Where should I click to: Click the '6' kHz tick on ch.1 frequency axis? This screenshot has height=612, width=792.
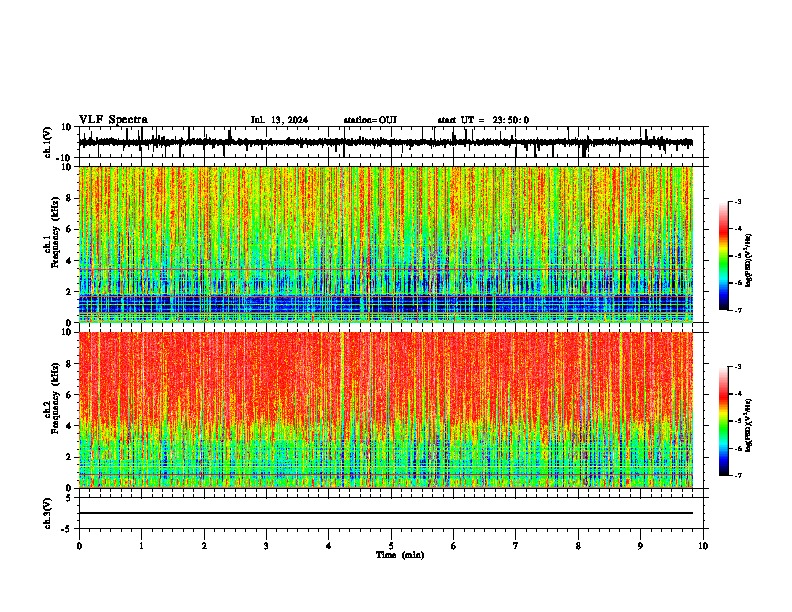(70, 229)
